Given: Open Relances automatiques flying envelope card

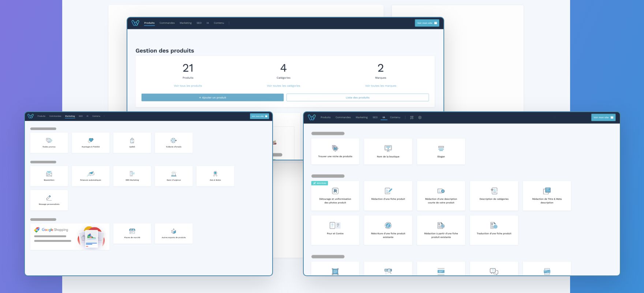Looking at the screenshot, I should 91,176.
